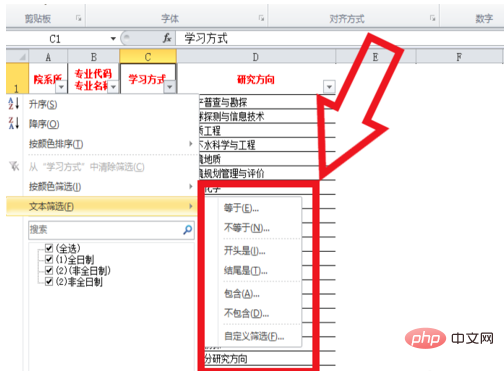Select column F header
This screenshot has height=371, width=504.
pyautogui.click(x=459, y=57)
